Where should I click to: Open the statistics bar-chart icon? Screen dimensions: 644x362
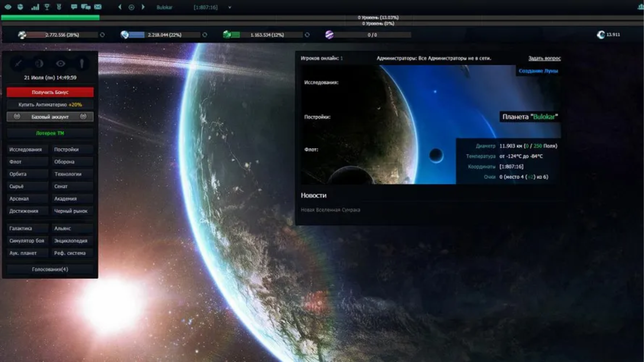(x=35, y=7)
